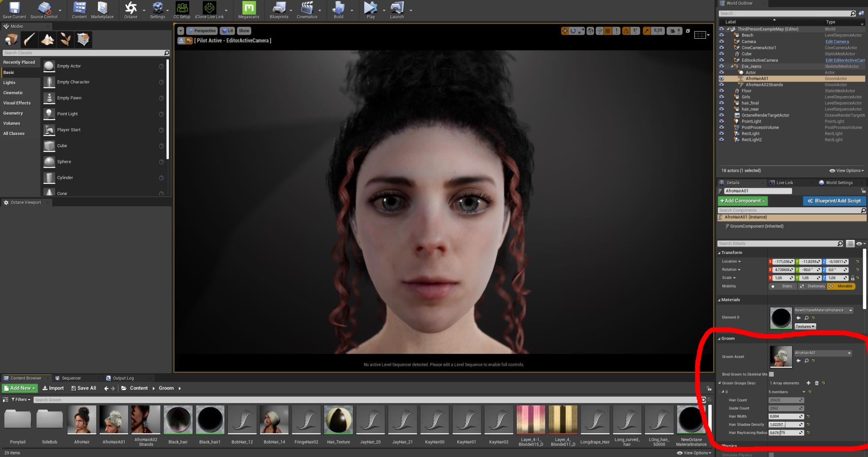Select the Mesh Editing mode icon
Viewport: 868px width, 457px height.
pos(83,40)
